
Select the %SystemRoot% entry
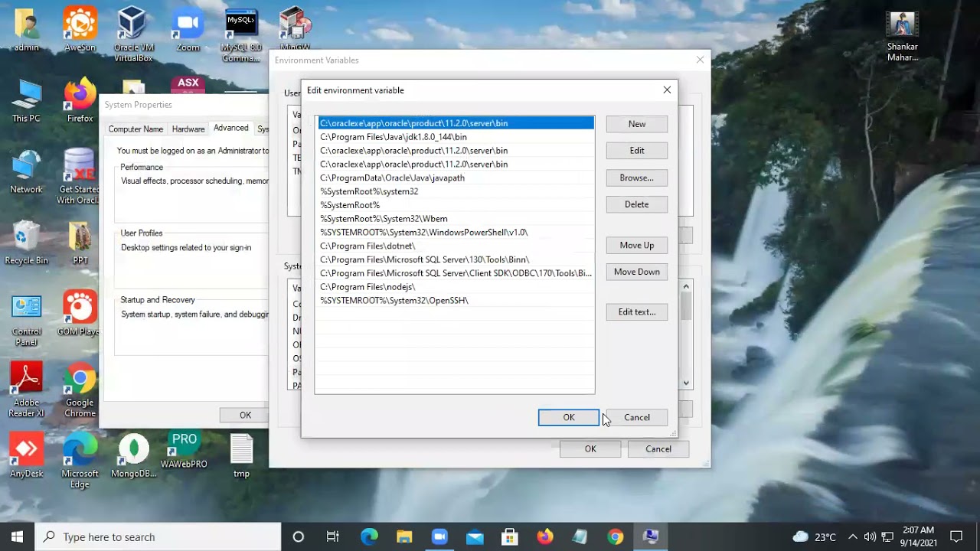(456, 205)
